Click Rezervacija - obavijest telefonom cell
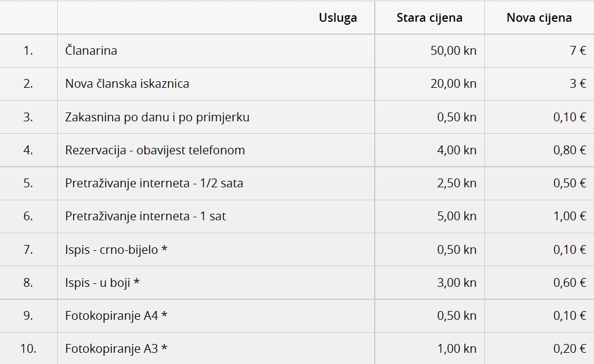594x364 pixels. (x=155, y=150)
